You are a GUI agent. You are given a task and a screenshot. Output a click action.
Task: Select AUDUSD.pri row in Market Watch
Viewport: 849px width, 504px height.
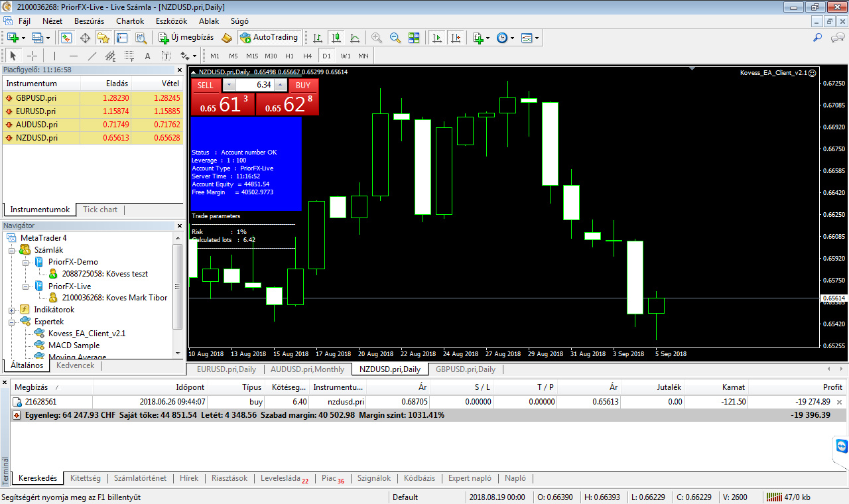[x=93, y=124]
